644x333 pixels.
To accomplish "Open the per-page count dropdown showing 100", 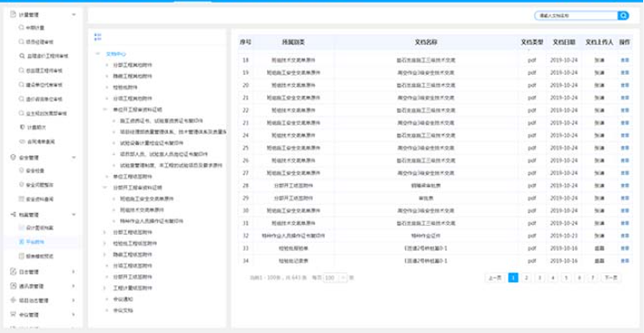I will click(x=336, y=278).
